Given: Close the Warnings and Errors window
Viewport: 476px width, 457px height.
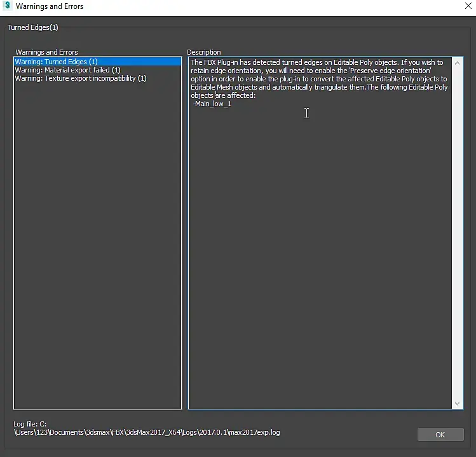Looking at the screenshot, I should [x=468, y=6].
